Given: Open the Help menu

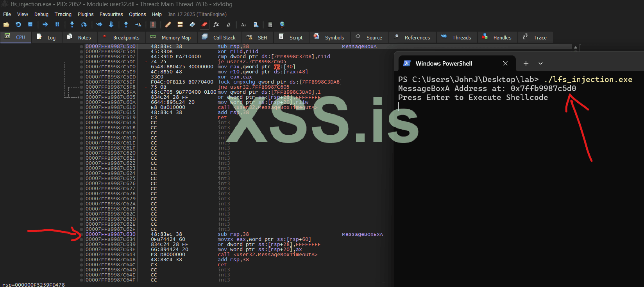Looking at the screenshot, I should point(157,14).
